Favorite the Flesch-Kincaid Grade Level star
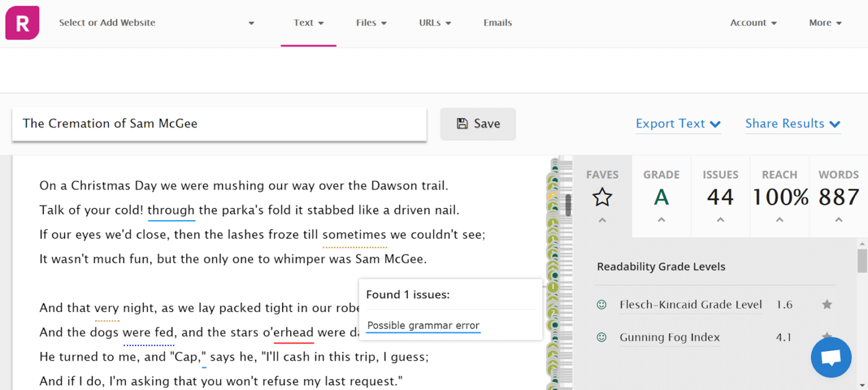The height and width of the screenshot is (390, 868). click(x=826, y=304)
